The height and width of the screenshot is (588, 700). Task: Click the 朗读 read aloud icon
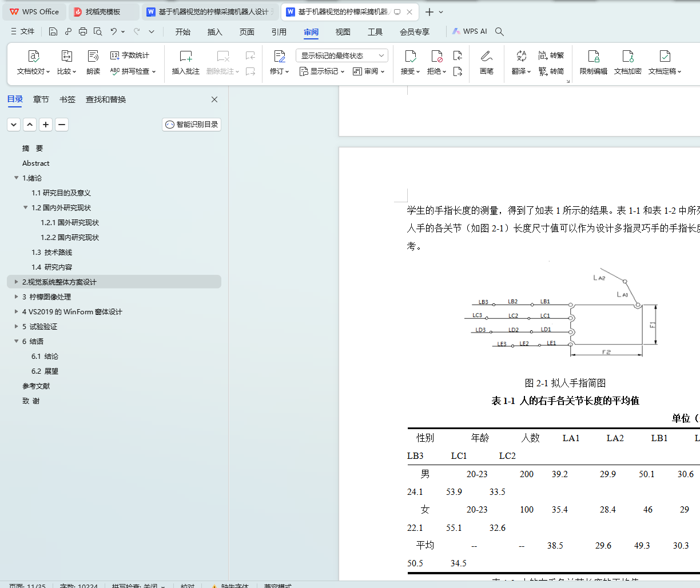point(93,56)
